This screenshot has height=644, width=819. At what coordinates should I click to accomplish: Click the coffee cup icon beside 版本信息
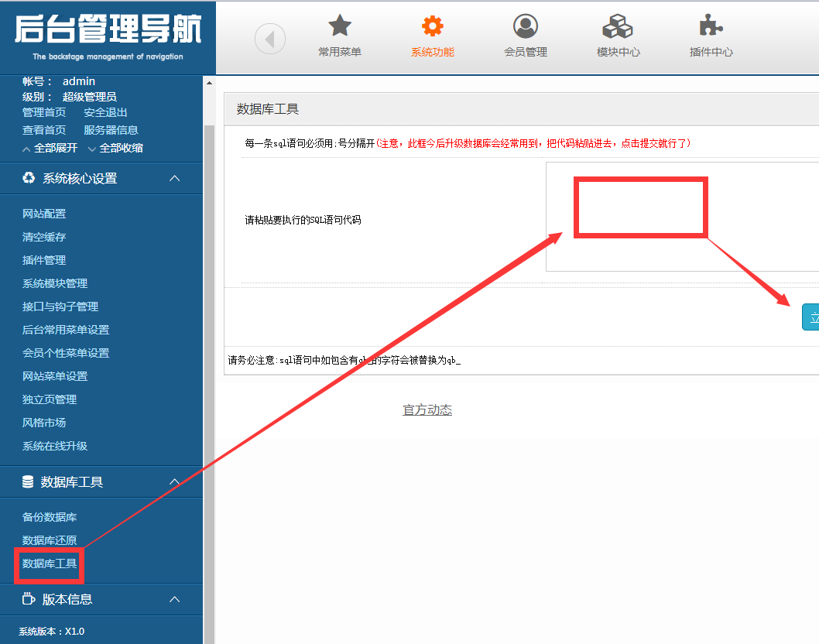tap(28, 599)
